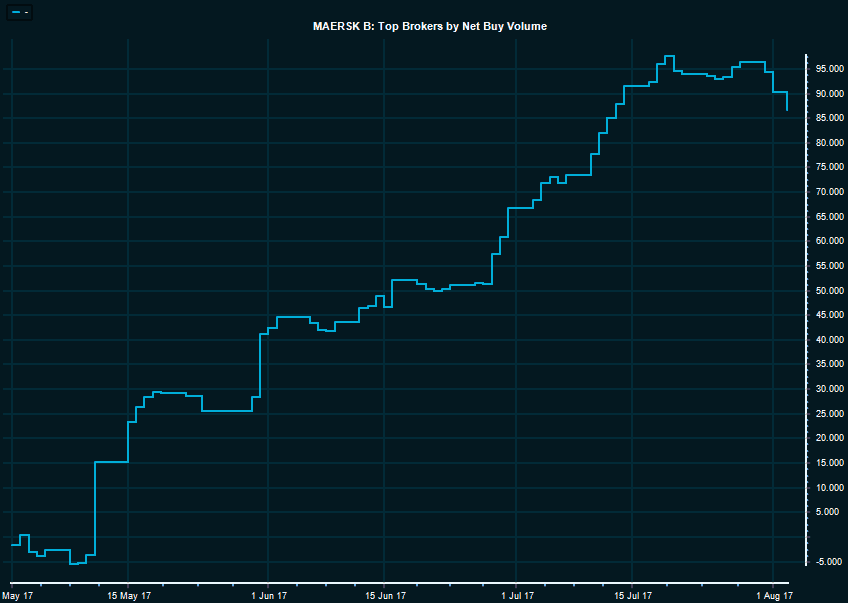Click the -5.000 y-axis value

827,562
